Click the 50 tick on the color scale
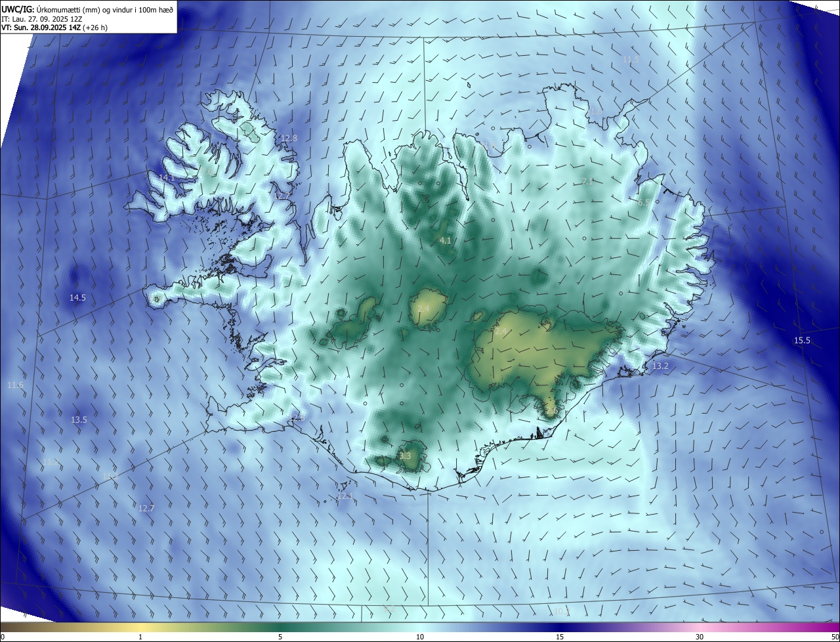The width and height of the screenshot is (840, 642). click(835, 637)
